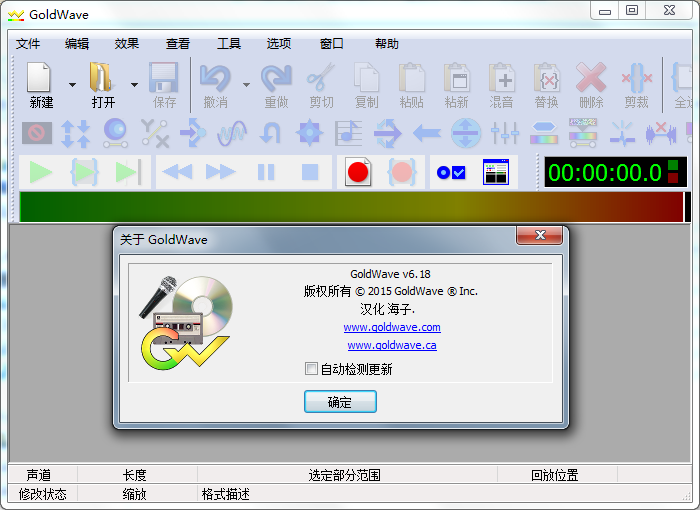The height and width of the screenshot is (510, 700).
Task: Enable the 自动检测更新 checkbox
Action: (311, 369)
